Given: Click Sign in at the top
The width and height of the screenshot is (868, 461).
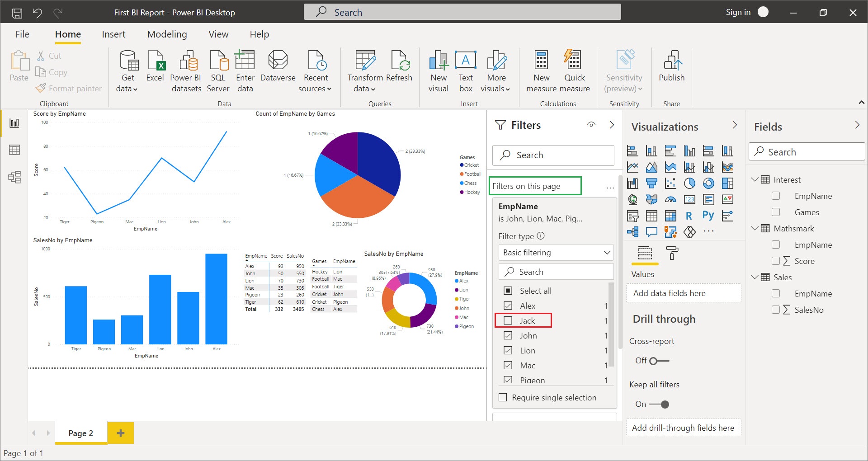Looking at the screenshot, I should click(x=738, y=12).
